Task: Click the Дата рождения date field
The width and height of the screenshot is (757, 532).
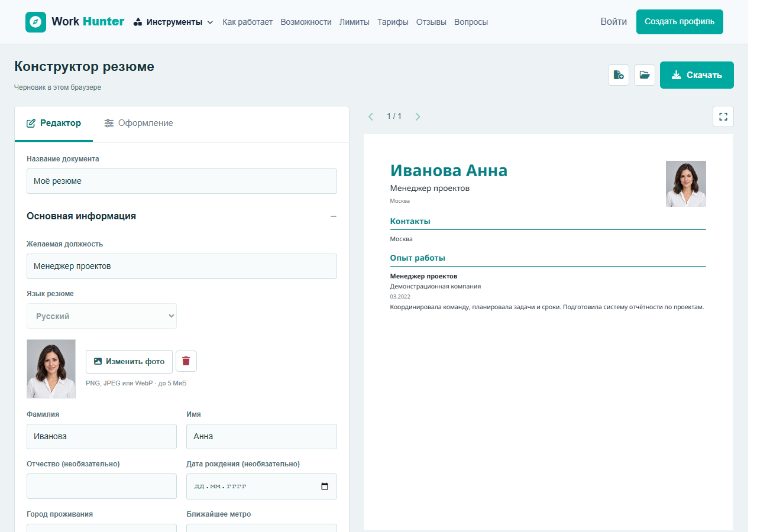Action: click(x=261, y=486)
